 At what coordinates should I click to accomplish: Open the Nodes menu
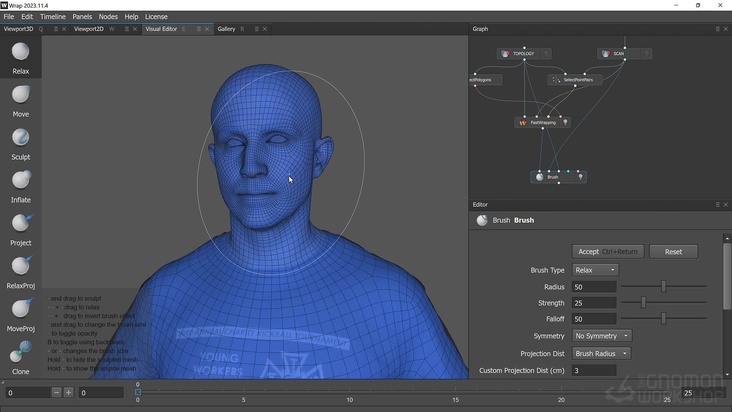108,17
